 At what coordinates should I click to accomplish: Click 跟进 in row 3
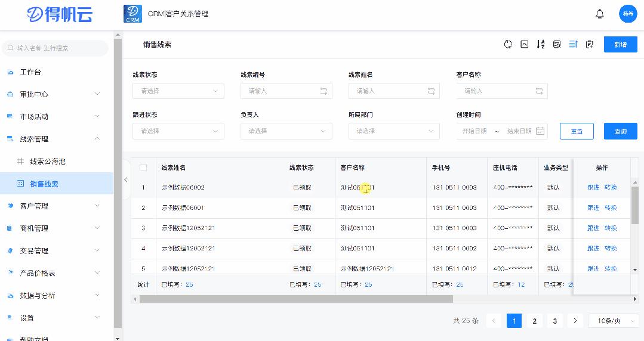coord(593,228)
